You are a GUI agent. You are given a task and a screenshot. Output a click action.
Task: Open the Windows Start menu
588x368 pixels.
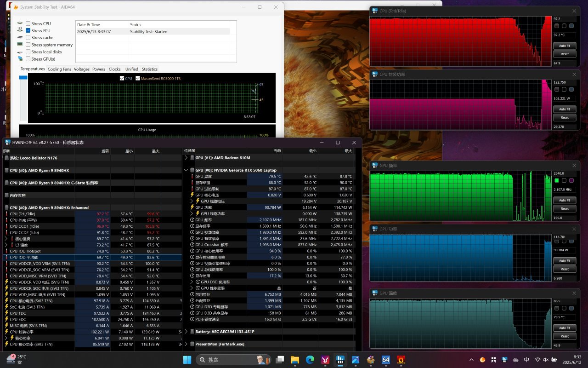tap(187, 360)
